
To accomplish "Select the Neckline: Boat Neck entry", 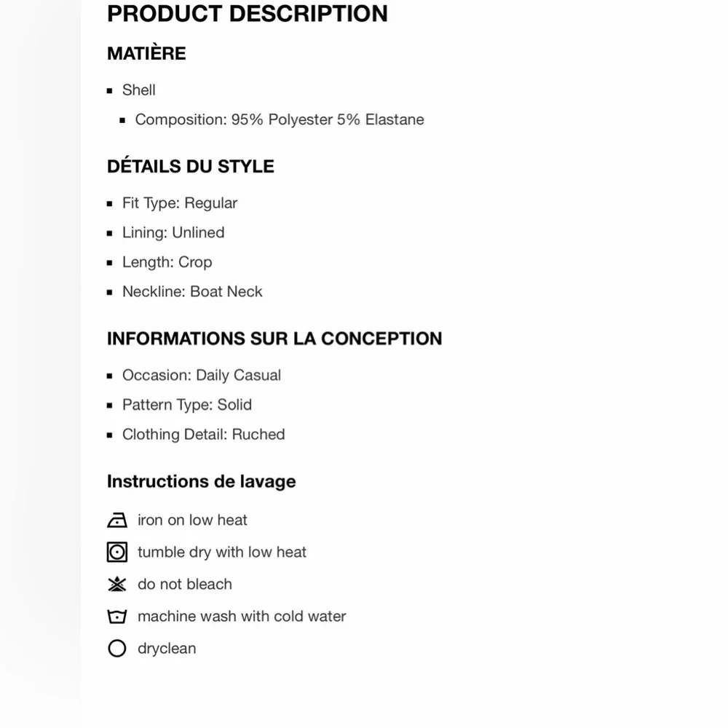I will click(x=192, y=292).
